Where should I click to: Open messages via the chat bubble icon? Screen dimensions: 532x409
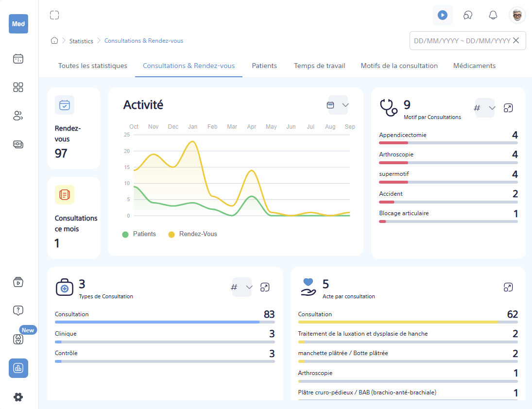tap(467, 15)
